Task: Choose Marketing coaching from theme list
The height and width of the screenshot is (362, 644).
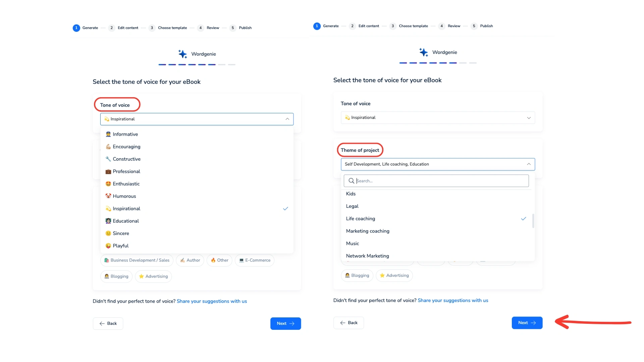Action: click(368, 231)
